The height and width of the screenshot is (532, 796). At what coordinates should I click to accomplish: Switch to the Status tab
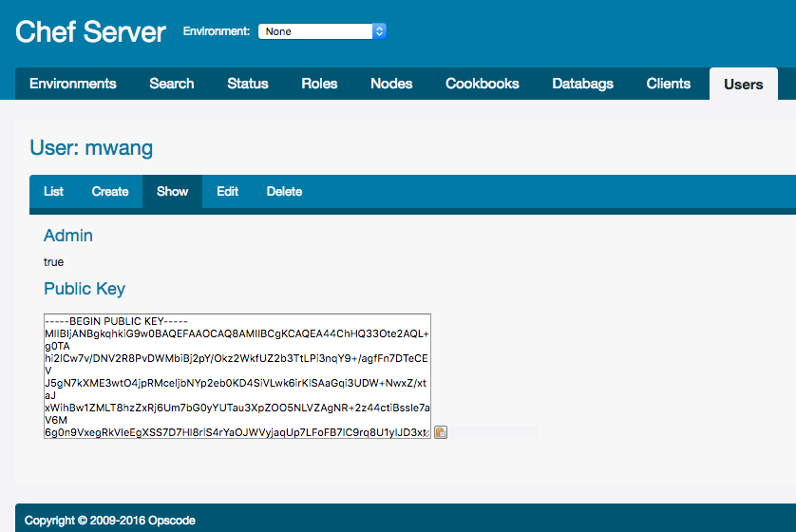point(248,84)
